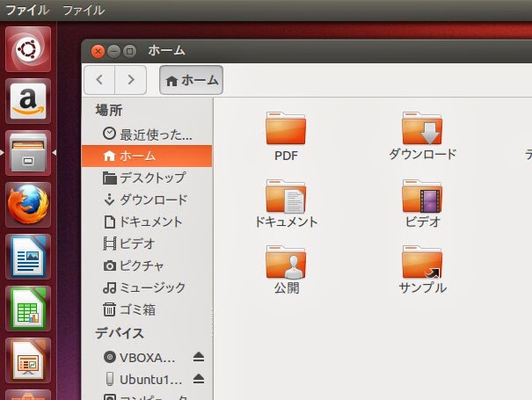Close the ホーム window
This screenshot has height=400, width=532.
(x=98, y=52)
